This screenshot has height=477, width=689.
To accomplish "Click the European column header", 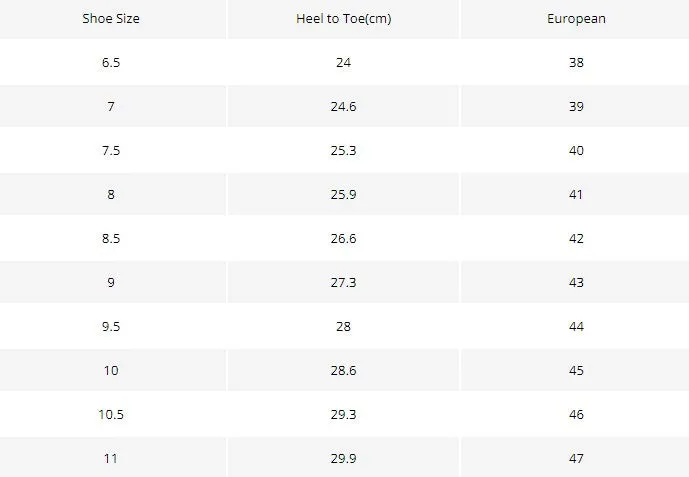I will (576, 18).
